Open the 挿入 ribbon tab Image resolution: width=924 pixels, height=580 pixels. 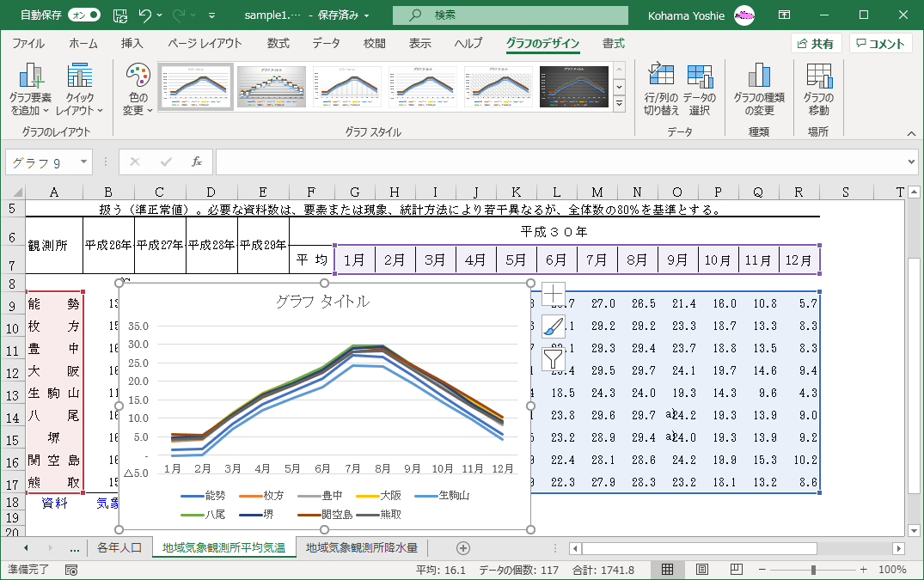[132, 44]
